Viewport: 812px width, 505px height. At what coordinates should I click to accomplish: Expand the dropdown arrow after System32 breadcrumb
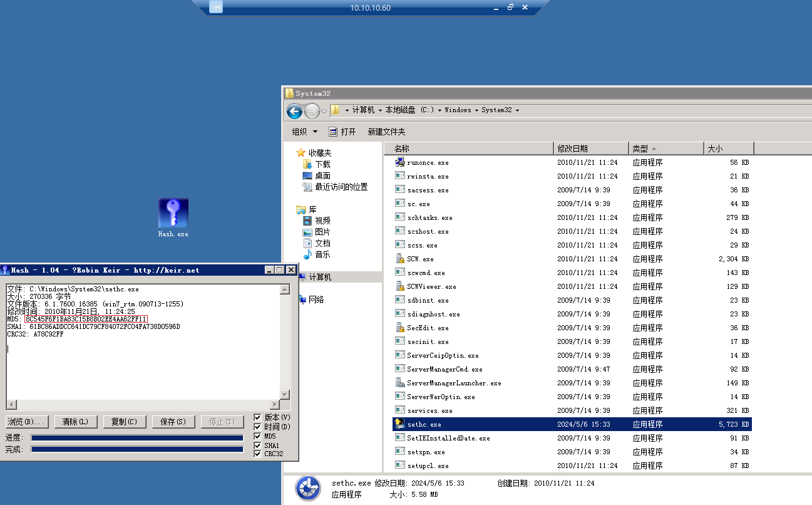click(x=517, y=110)
